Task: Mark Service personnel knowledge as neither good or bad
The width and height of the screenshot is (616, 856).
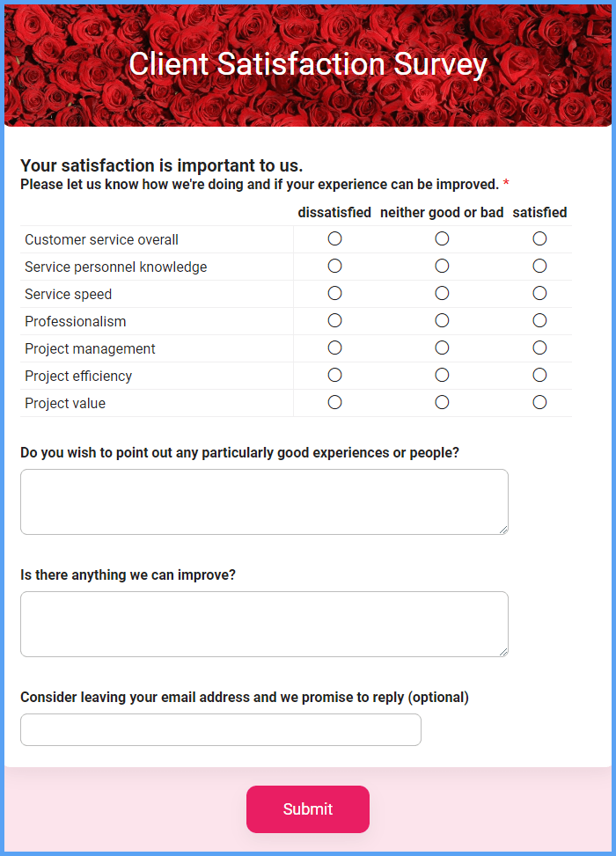Action: pyautogui.click(x=442, y=266)
